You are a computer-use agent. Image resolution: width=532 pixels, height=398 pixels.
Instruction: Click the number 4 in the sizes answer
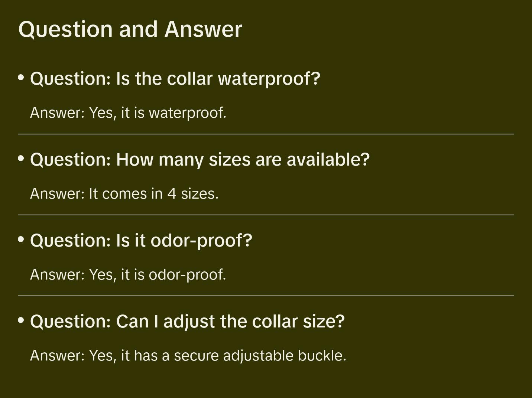[172, 194]
